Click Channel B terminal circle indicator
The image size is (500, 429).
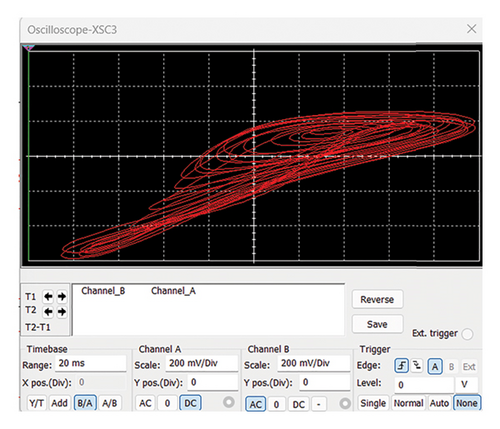(345, 403)
